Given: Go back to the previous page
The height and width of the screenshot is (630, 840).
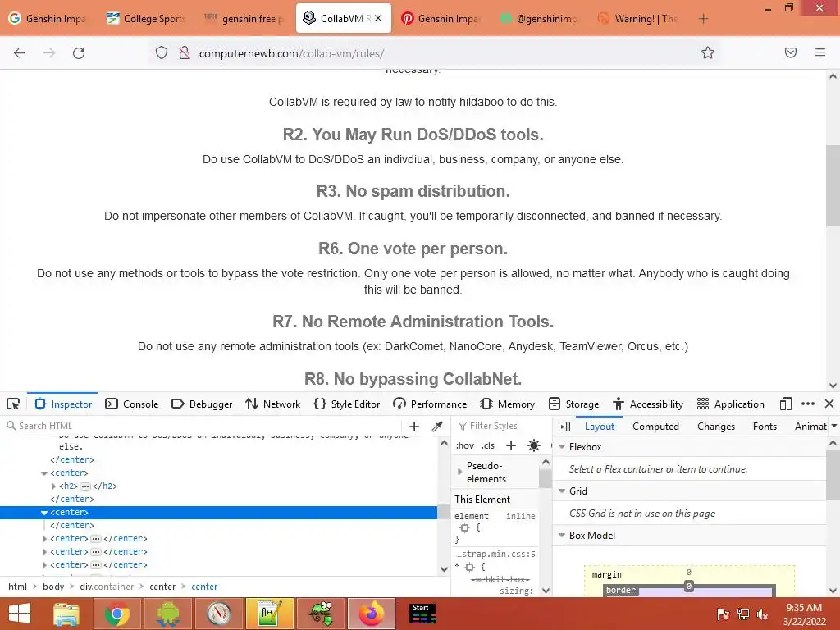Looking at the screenshot, I should tap(20, 53).
